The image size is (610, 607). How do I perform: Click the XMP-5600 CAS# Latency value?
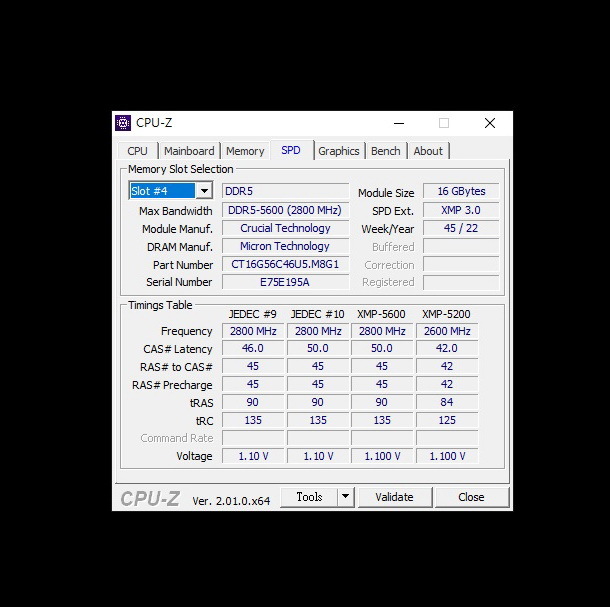[382, 349]
